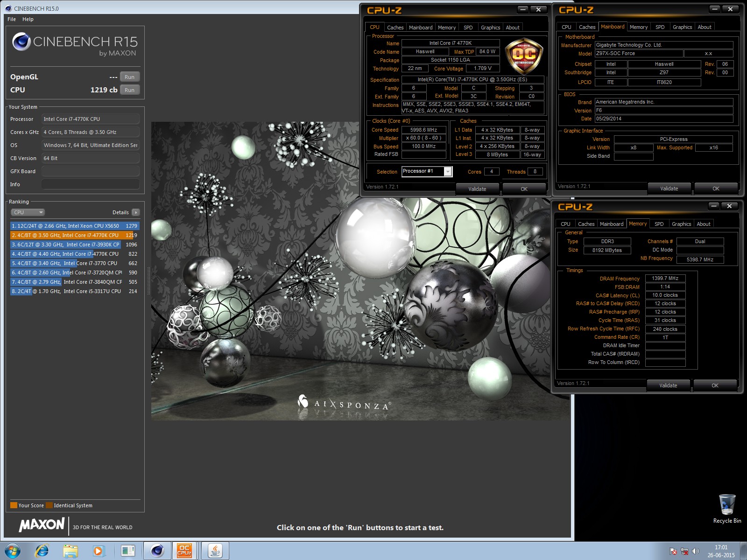
Task: Open About tab in Memory window
Action: [x=704, y=224]
